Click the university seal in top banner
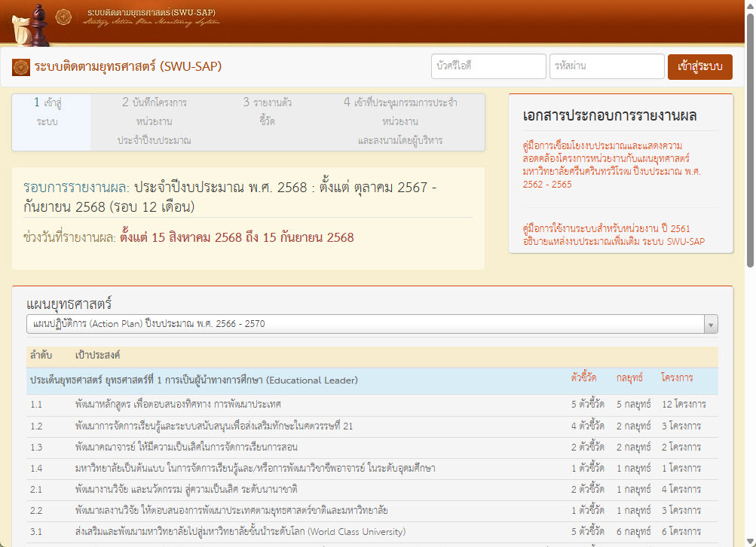 pyautogui.click(x=65, y=17)
